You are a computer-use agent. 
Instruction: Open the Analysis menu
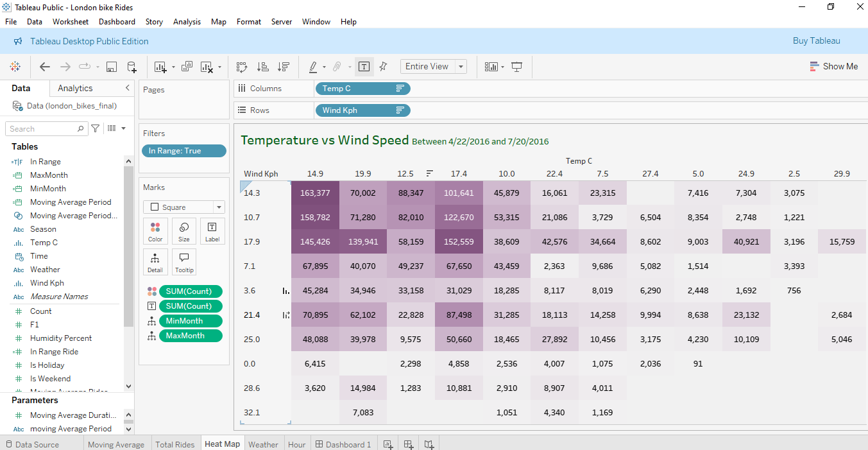coord(187,21)
